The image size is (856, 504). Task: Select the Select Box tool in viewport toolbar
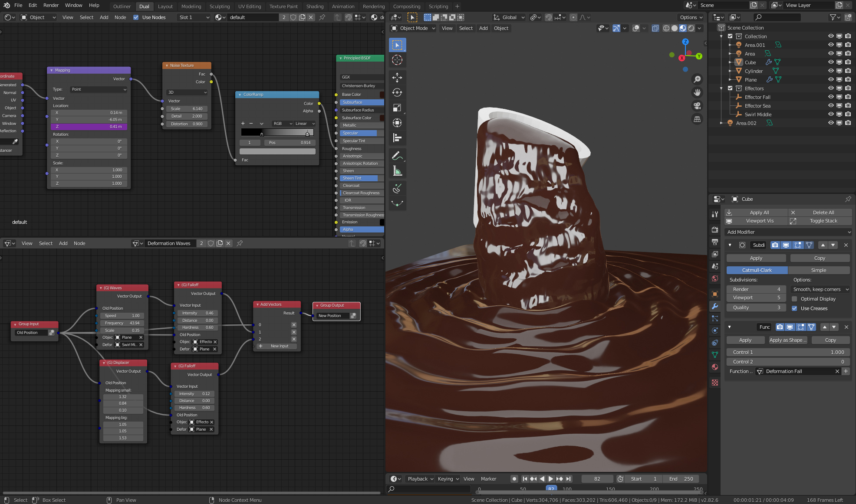[397, 45]
